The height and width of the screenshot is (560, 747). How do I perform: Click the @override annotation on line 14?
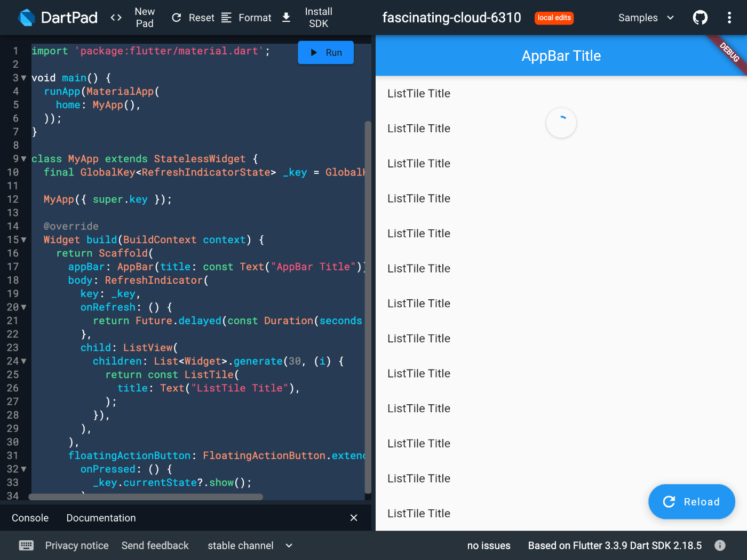tap(71, 226)
